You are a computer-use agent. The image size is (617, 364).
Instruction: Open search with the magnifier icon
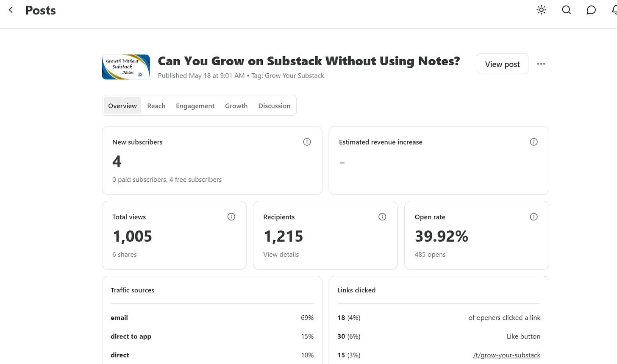(566, 10)
